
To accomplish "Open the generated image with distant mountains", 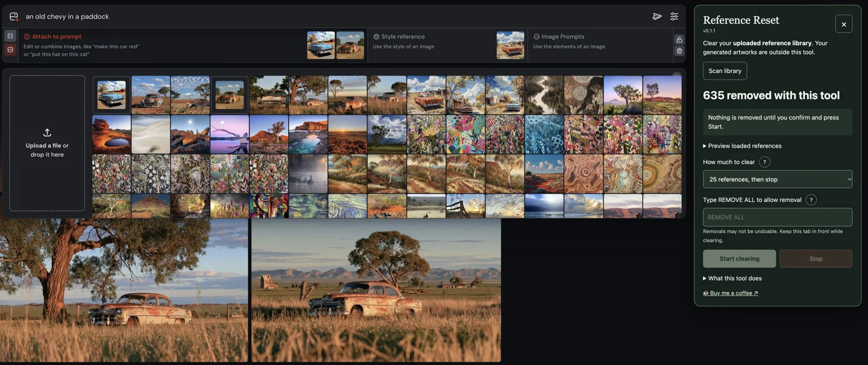I will (376, 290).
